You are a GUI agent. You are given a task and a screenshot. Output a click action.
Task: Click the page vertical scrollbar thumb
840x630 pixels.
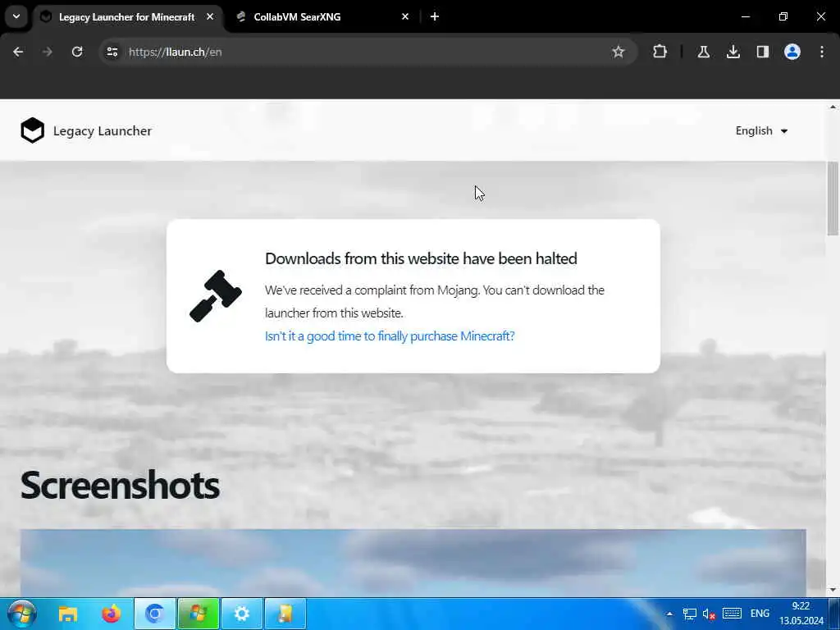tap(833, 199)
